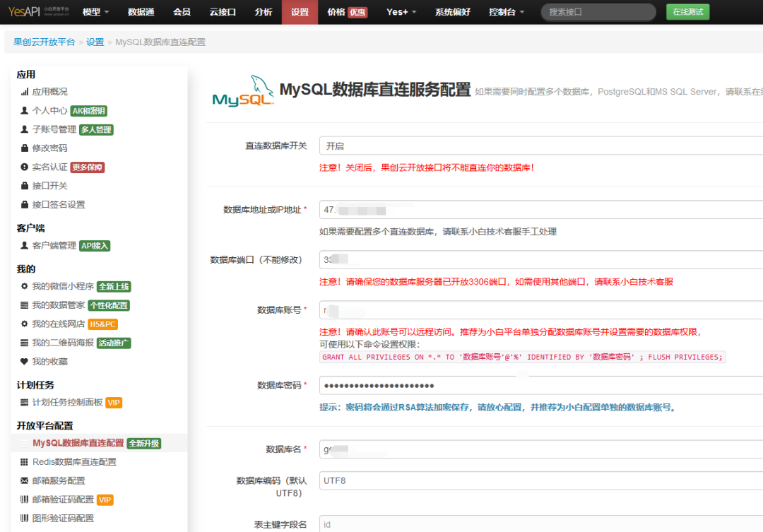Go to 子账号管理 in the sidebar
The image size is (763, 532).
(54, 129)
